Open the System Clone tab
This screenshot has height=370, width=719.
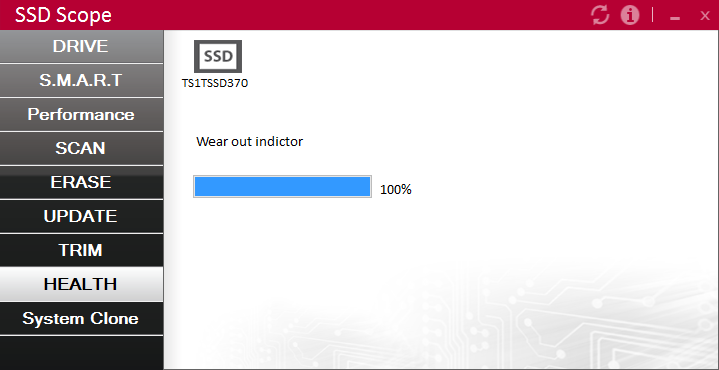(x=81, y=318)
